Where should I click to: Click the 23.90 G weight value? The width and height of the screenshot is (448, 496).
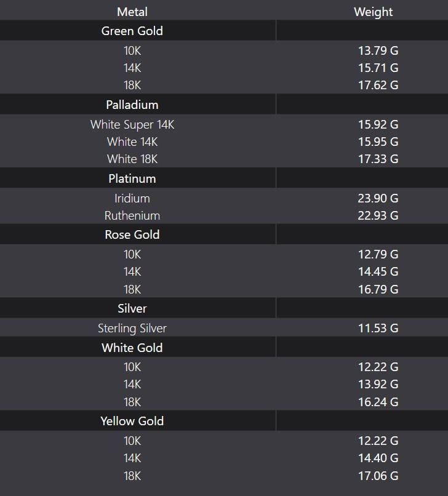click(x=378, y=198)
